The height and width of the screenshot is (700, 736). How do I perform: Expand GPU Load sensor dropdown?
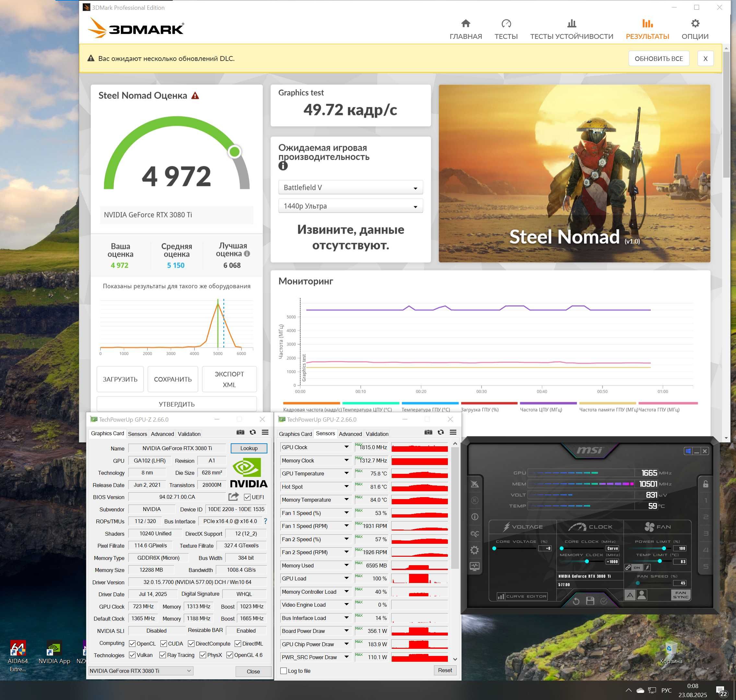pos(346,578)
